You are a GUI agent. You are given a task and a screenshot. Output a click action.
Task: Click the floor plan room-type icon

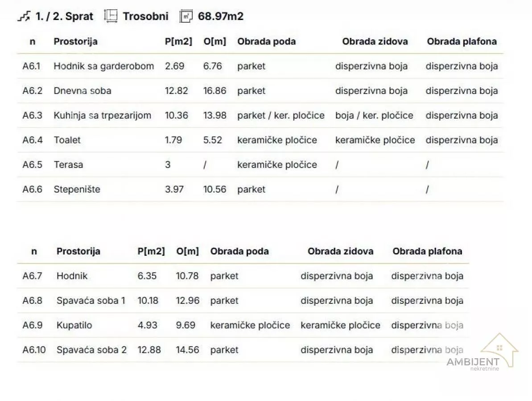coord(111,16)
